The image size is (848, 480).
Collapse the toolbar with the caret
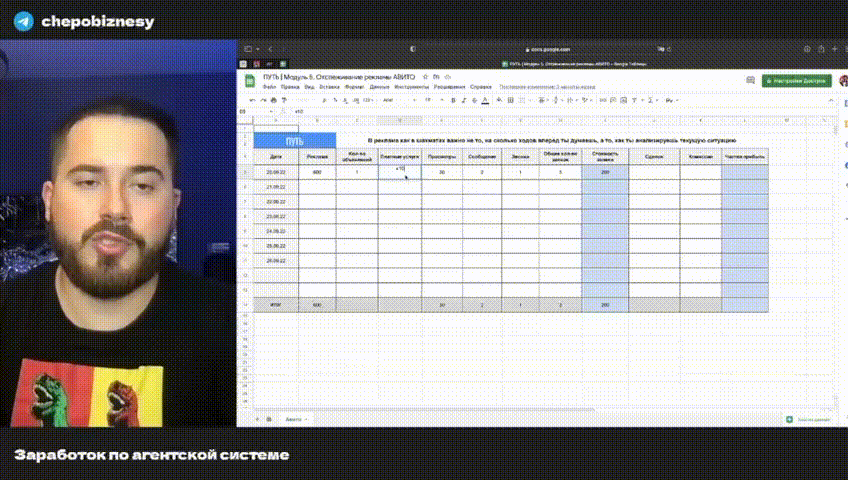coord(831,100)
